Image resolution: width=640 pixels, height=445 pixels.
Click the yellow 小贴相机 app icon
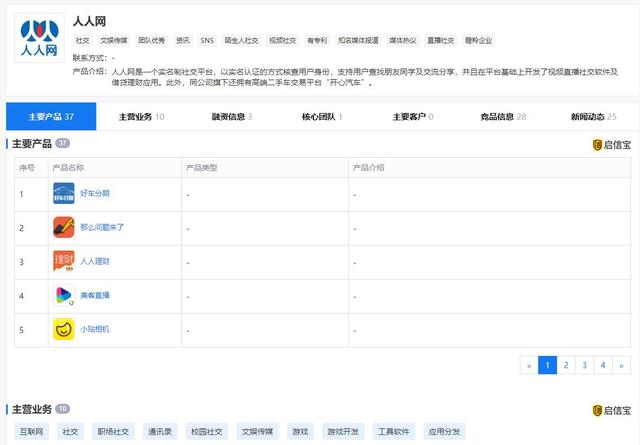click(64, 329)
